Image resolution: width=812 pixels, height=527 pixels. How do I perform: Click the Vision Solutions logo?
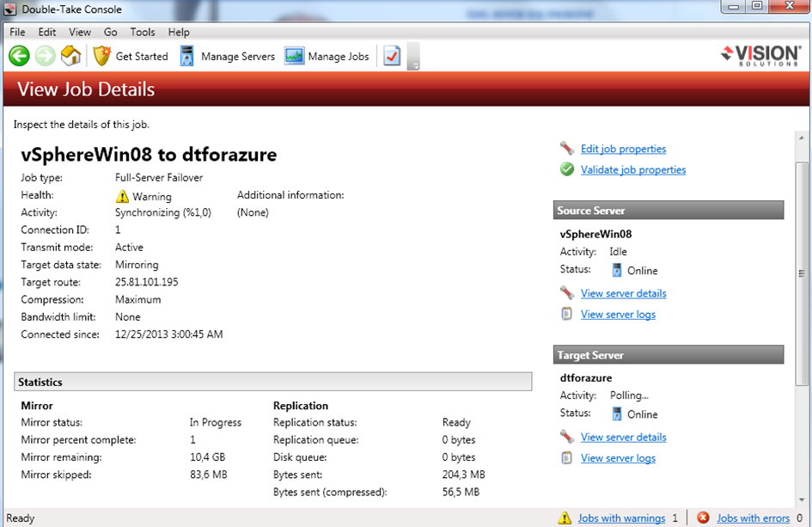(x=760, y=55)
